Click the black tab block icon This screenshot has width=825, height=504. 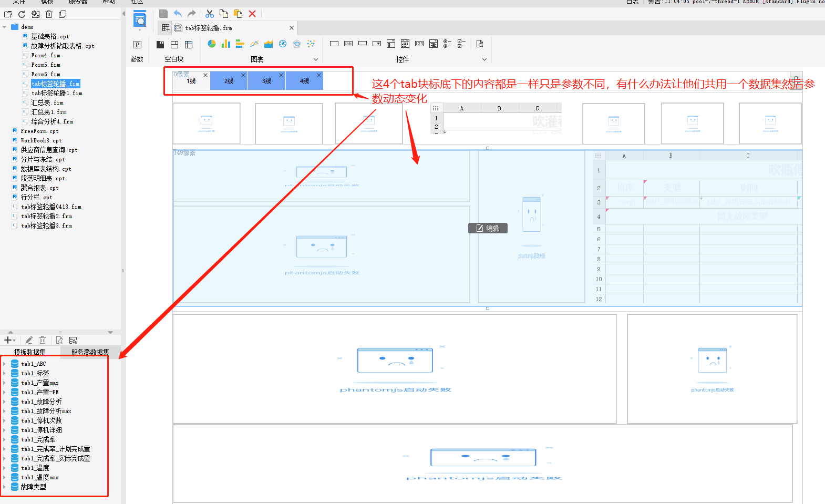tap(160, 45)
